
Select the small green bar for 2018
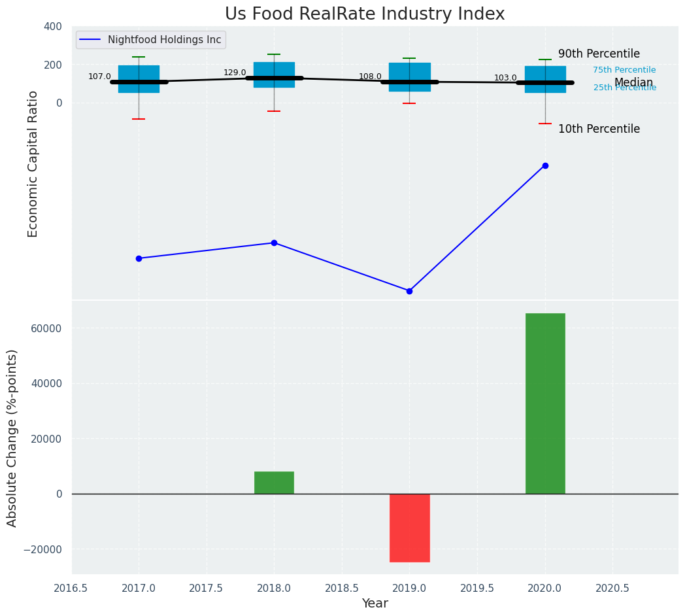(274, 483)
